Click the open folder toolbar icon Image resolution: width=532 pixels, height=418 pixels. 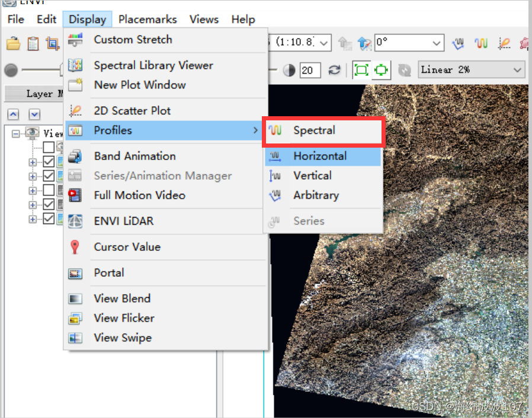pos(14,44)
